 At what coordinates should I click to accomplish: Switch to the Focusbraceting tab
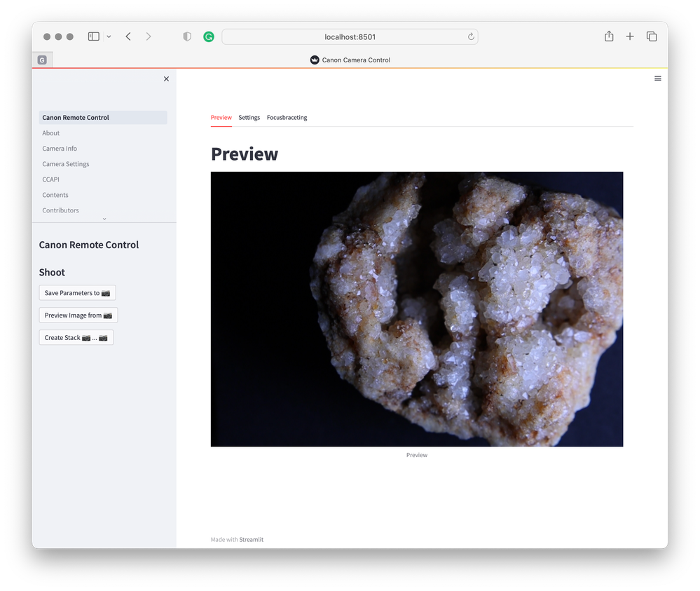click(287, 118)
